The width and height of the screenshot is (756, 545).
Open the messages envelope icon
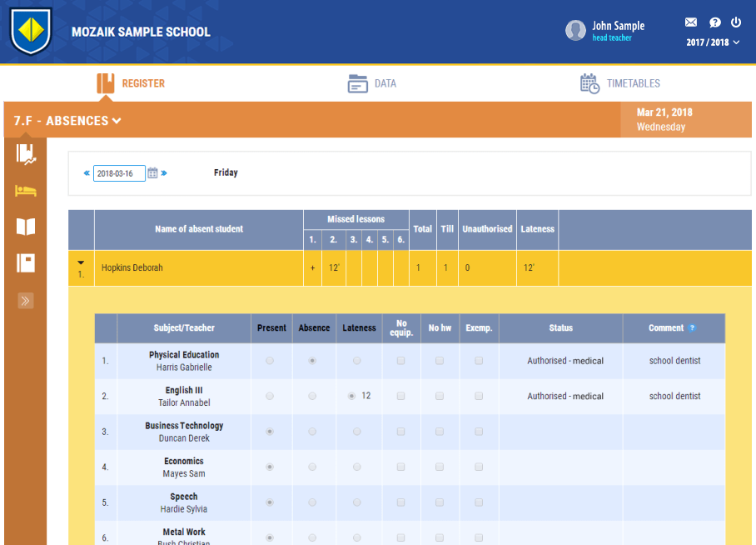pos(690,22)
